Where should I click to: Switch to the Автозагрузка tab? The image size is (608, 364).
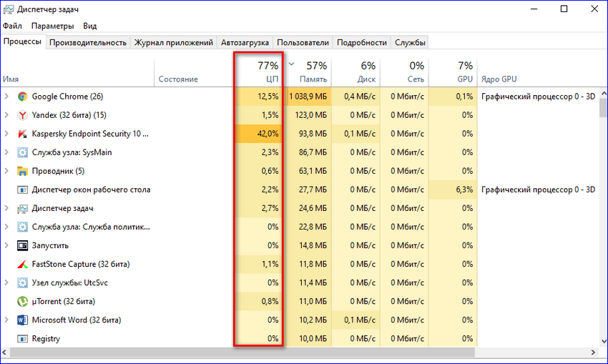[x=245, y=43]
